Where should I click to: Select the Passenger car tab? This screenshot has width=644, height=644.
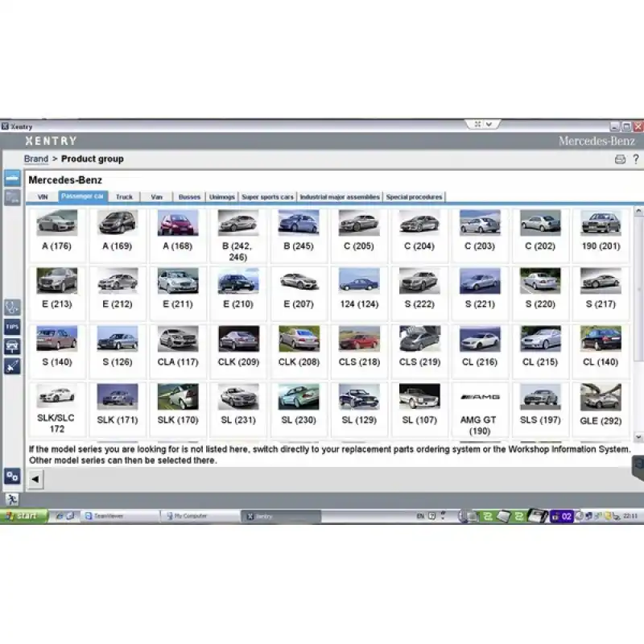(83, 196)
